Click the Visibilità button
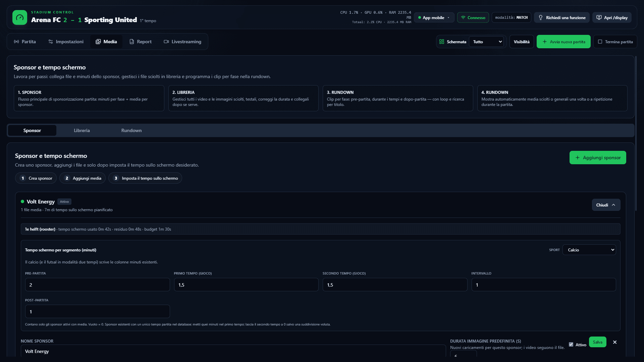Image resolution: width=644 pixels, height=362 pixels. click(522, 42)
